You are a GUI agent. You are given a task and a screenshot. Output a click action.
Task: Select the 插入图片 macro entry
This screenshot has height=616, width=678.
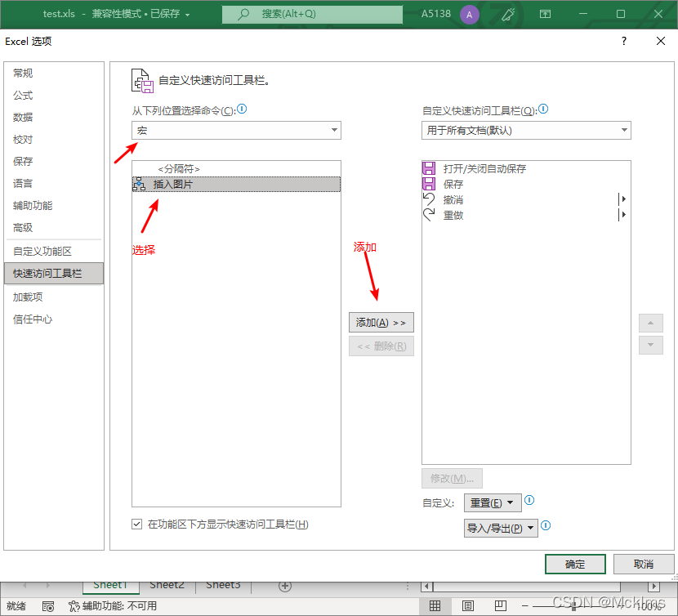click(236, 185)
